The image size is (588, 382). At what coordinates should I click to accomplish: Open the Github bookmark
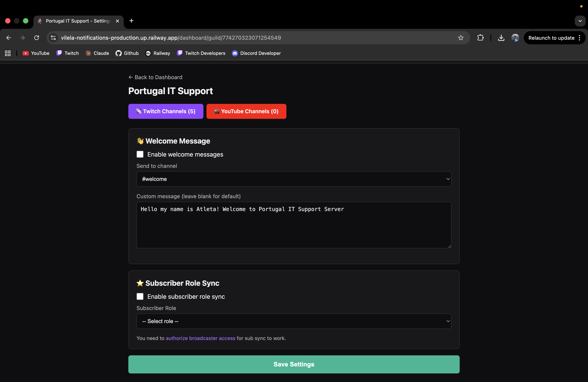[127, 53]
